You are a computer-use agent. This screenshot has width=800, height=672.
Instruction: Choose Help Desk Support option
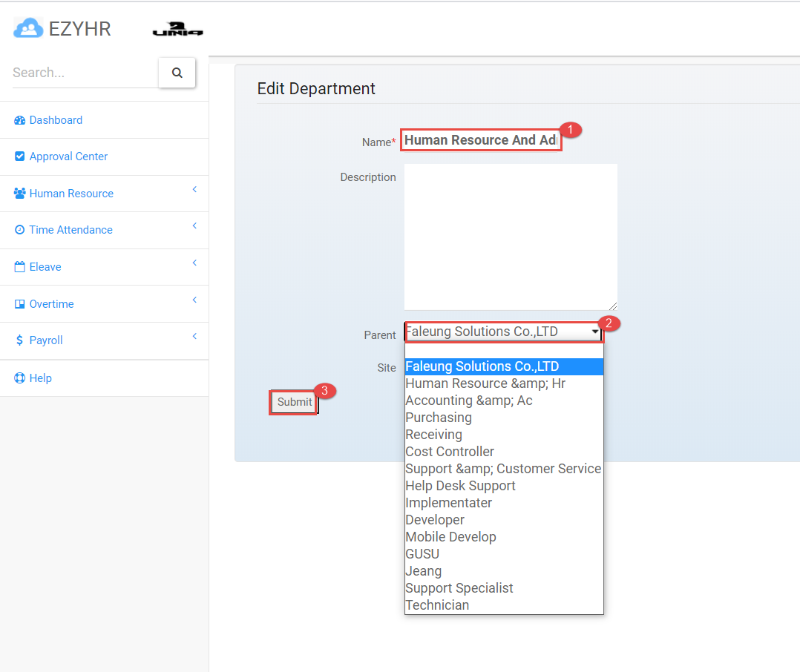click(x=460, y=486)
